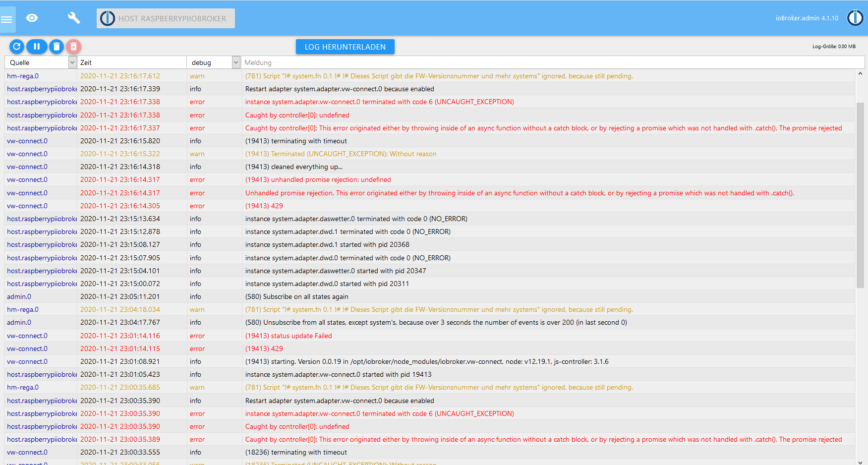Click the Meldung filter input field
Screen dimensions: 868x465
(x=553, y=62)
